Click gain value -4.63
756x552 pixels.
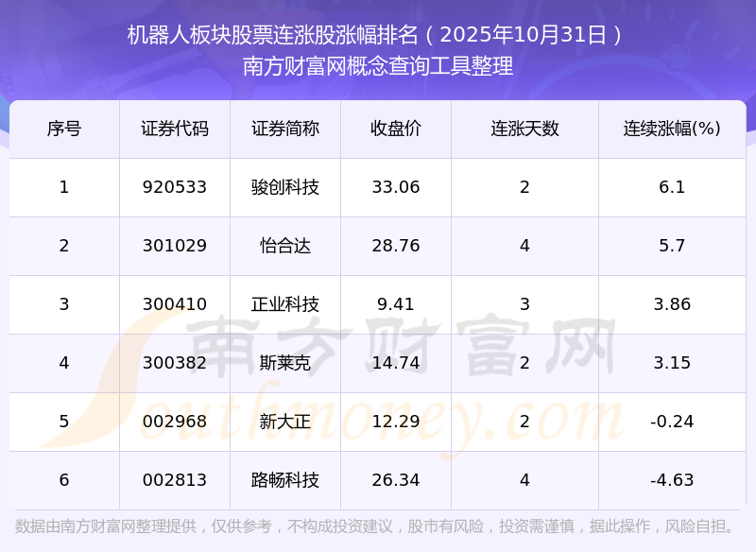click(x=672, y=480)
